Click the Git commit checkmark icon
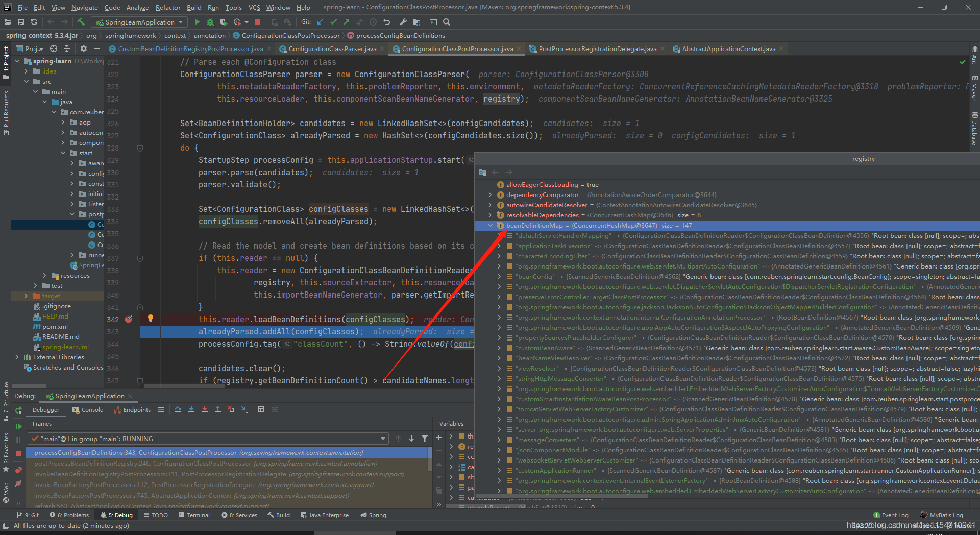 333,22
